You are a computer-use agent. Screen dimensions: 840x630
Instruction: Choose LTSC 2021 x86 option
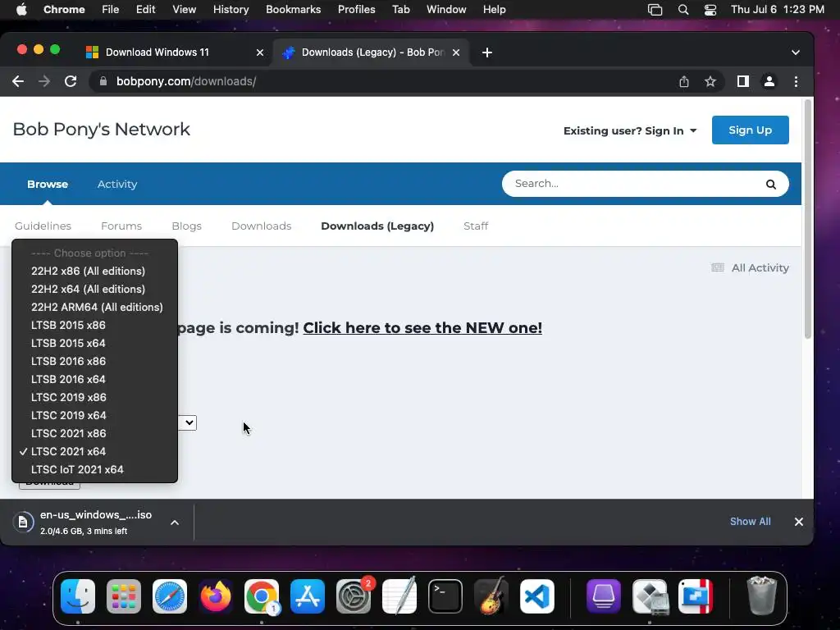click(x=95, y=433)
